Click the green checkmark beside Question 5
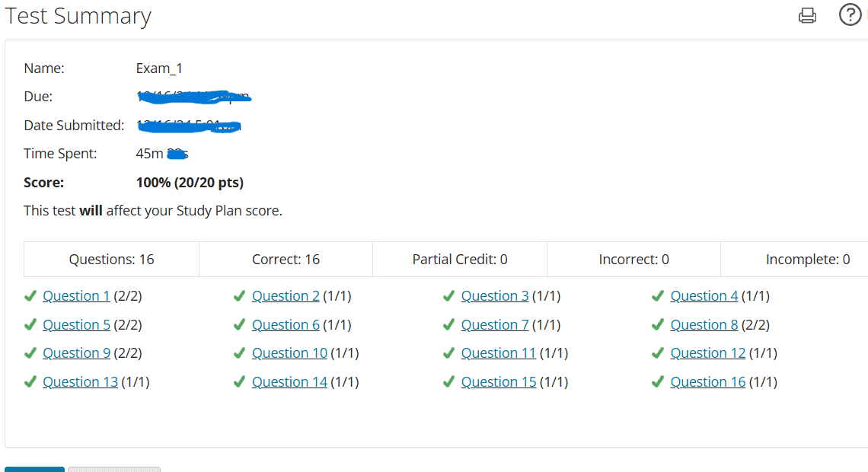The image size is (868, 472). (x=30, y=324)
